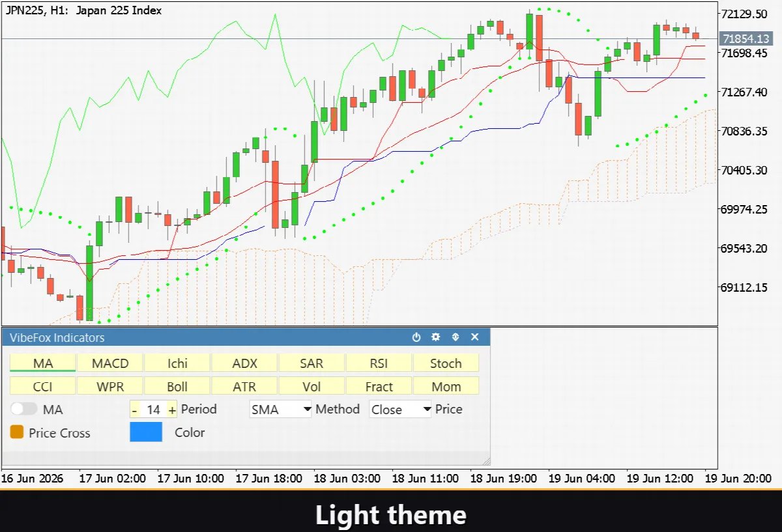
Task: Open the CCI indicator tab
Action: 43,386
